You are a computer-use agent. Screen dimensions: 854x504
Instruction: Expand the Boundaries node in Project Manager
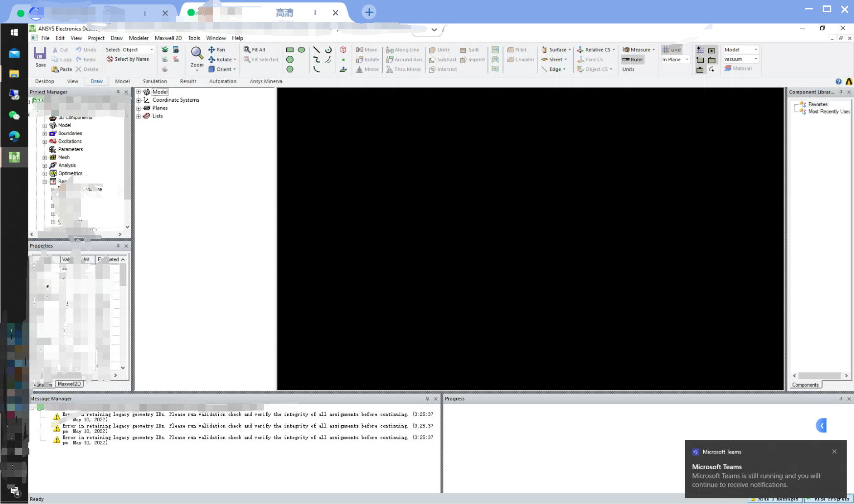[45, 134]
